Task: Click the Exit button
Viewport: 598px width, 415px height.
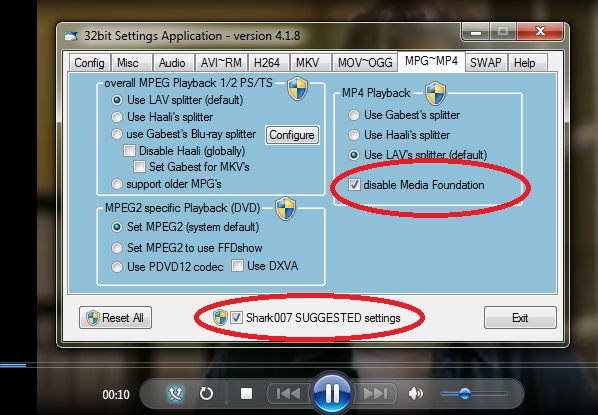Action: (520, 317)
